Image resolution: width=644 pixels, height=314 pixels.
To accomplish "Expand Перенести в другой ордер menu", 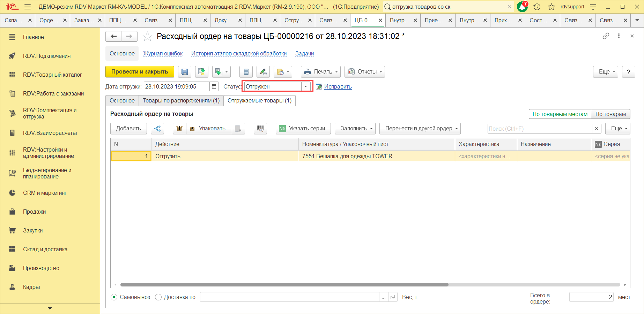I will [420, 129].
